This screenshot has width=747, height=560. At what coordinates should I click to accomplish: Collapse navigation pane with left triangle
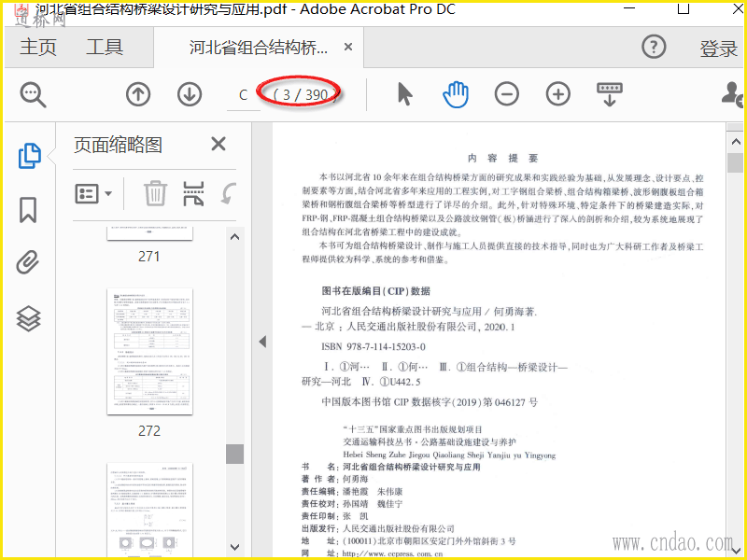(262, 342)
